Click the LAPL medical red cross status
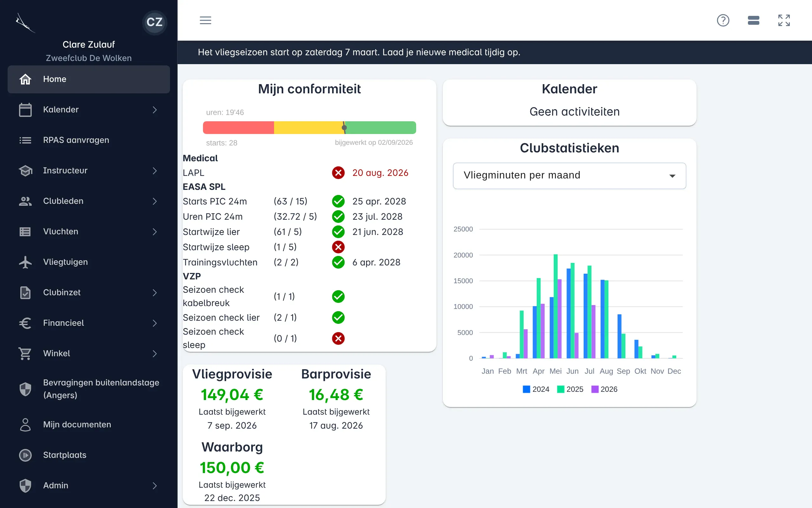The width and height of the screenshot is (812, 508). pos(338,173)
